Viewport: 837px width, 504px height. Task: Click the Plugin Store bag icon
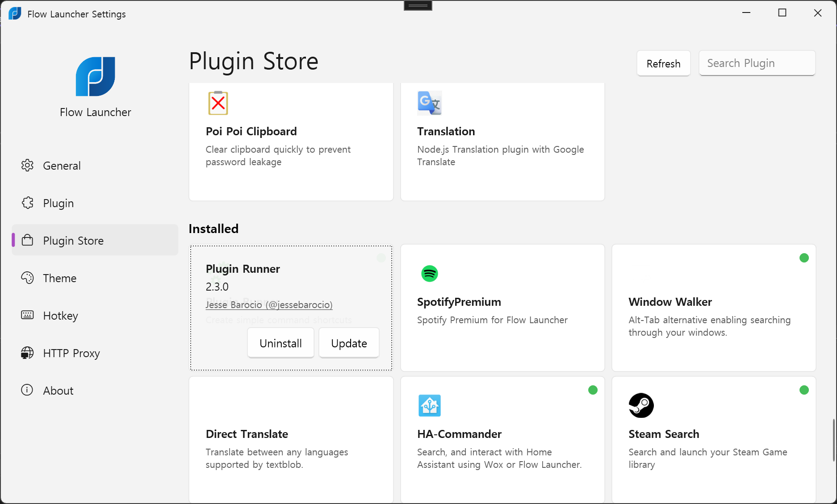(27, 240)
